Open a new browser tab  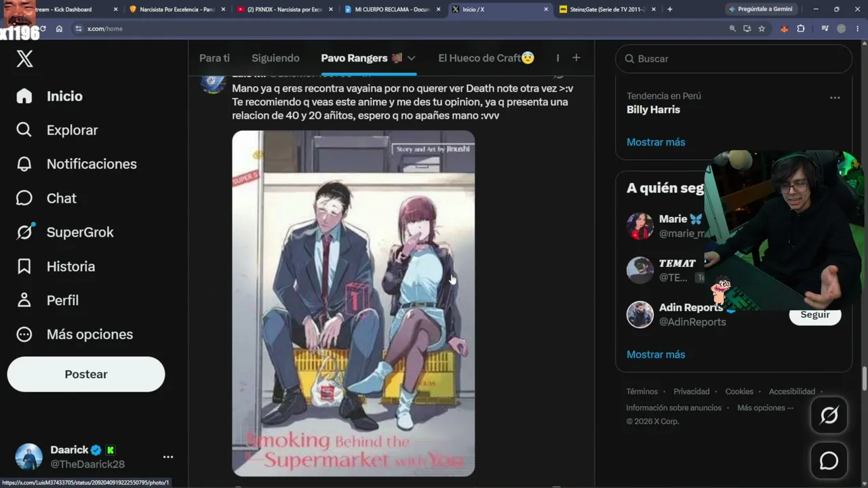[x=670, y=9]
